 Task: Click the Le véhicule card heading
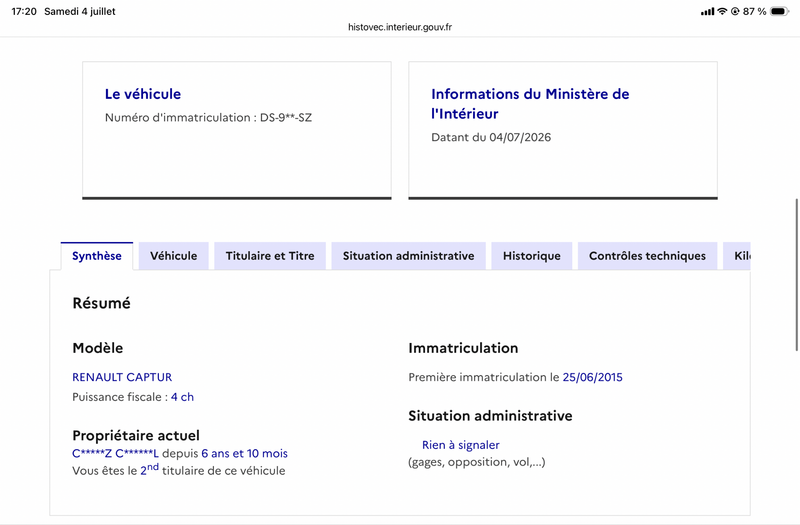pos(143,94)
